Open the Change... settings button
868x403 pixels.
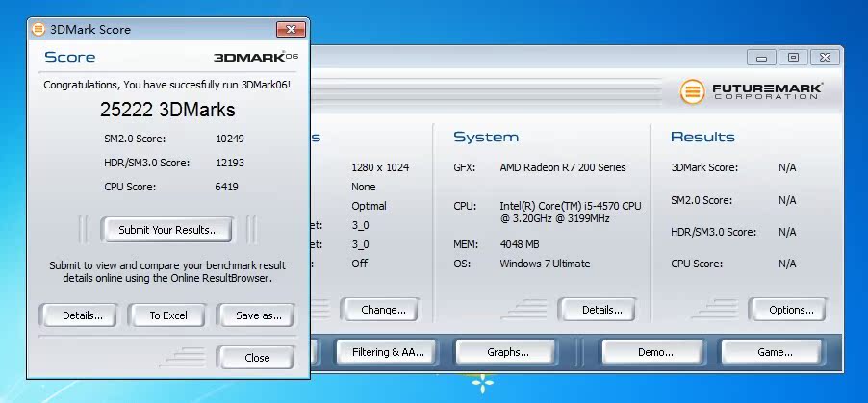(382, 310)
